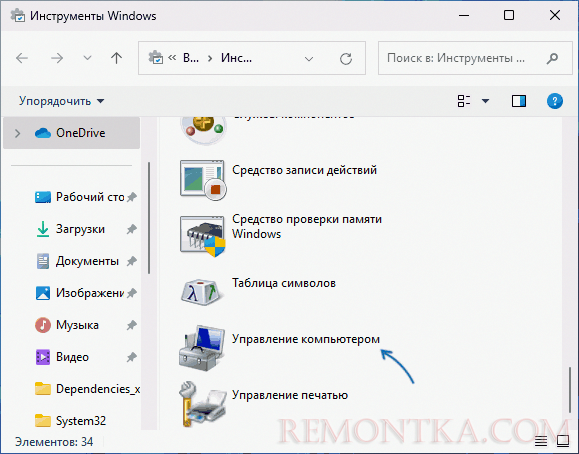
Task: Click the main file list scrollbar thumb
Action: click(570, 390)
